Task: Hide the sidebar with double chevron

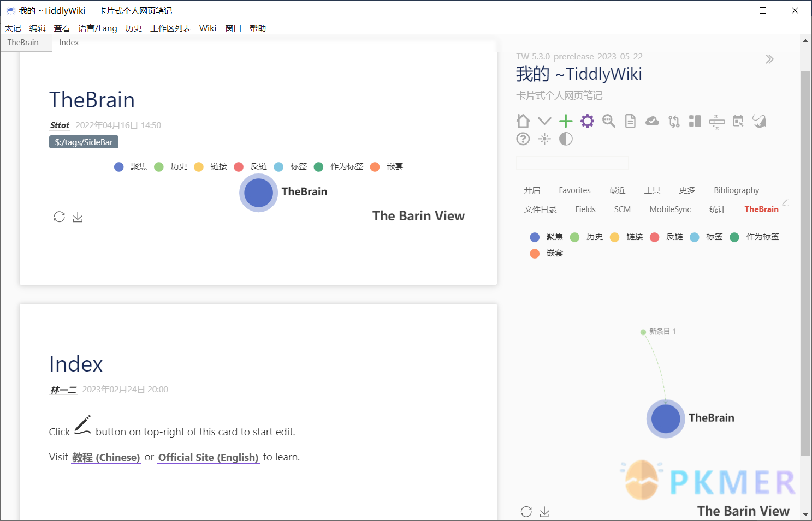Action: 769,59
